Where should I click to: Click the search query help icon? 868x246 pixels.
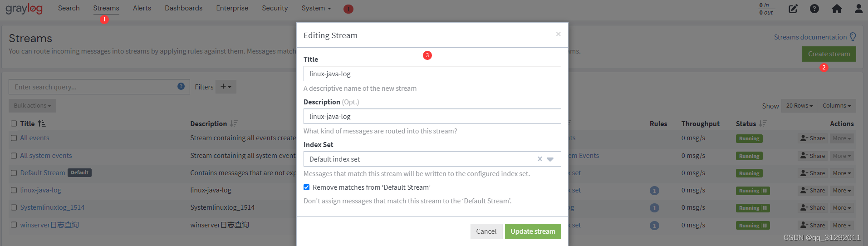181,86
